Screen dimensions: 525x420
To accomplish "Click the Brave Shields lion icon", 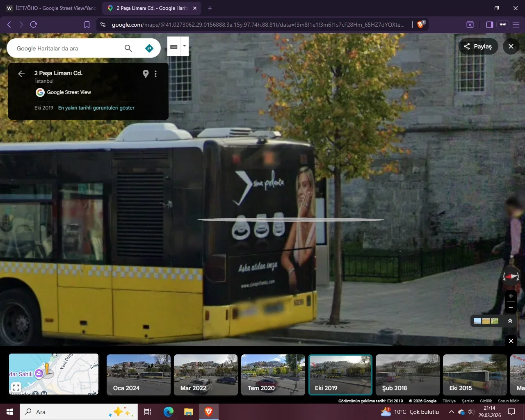I will click(420, 25).
